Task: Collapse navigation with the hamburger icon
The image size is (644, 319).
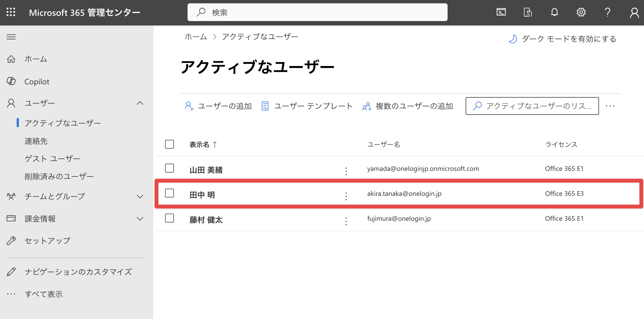Action: click(x=11, y=37)
